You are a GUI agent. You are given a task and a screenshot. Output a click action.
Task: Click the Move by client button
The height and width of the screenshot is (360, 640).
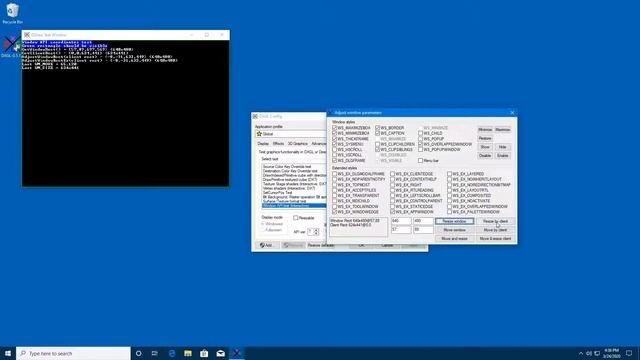click(x=496, y=230)
